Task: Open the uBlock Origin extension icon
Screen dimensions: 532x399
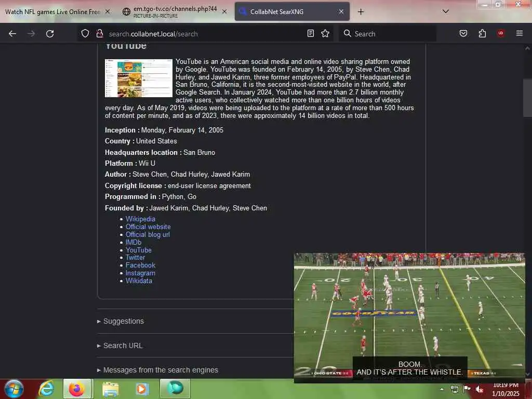Action: (500, 33)
